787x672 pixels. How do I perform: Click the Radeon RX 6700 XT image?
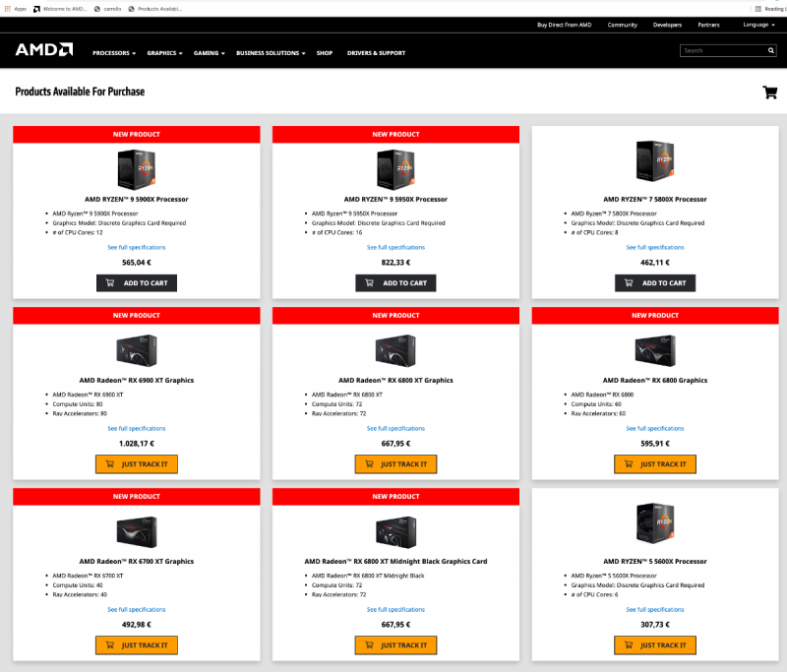pyautogui.click(x=137, y=531)
